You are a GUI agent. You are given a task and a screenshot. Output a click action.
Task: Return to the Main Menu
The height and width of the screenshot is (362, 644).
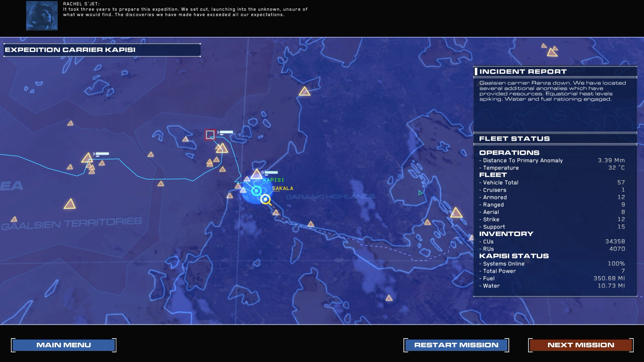(x=64, y=345)
